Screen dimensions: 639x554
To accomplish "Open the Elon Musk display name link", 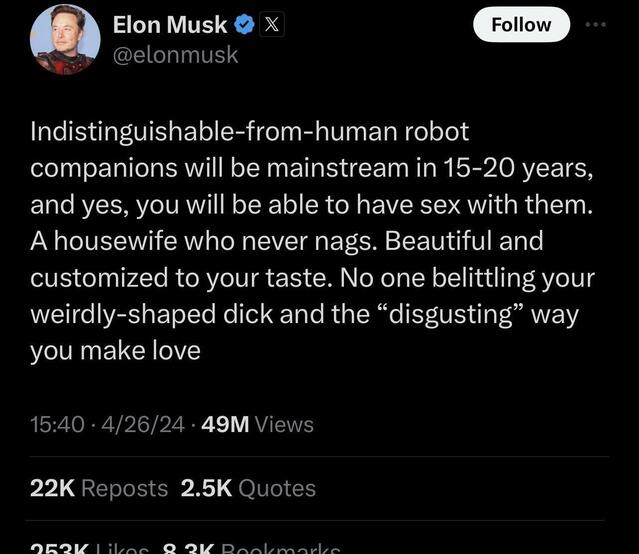I will coord(172,25).
